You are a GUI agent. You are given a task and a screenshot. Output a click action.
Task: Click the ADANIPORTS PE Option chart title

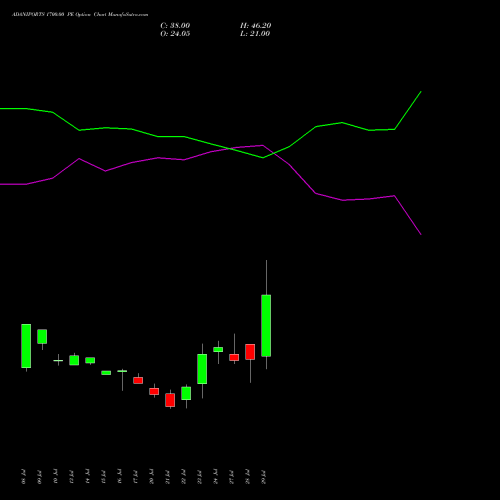[80, 15]
